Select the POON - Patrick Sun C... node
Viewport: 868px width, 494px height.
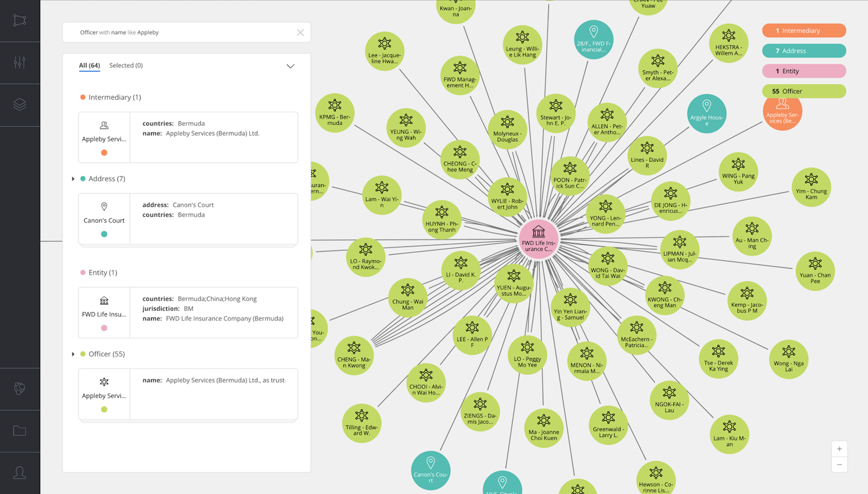click(x=570, y=176)
